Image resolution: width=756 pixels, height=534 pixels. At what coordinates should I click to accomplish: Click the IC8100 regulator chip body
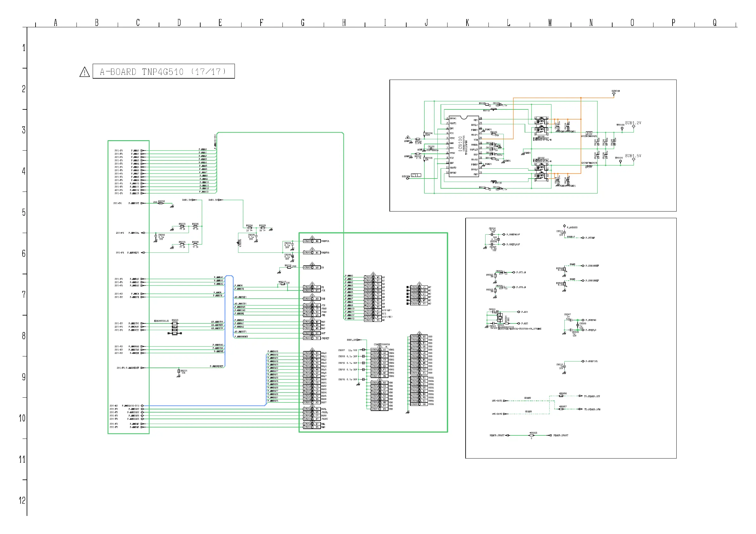pos(464,146)
